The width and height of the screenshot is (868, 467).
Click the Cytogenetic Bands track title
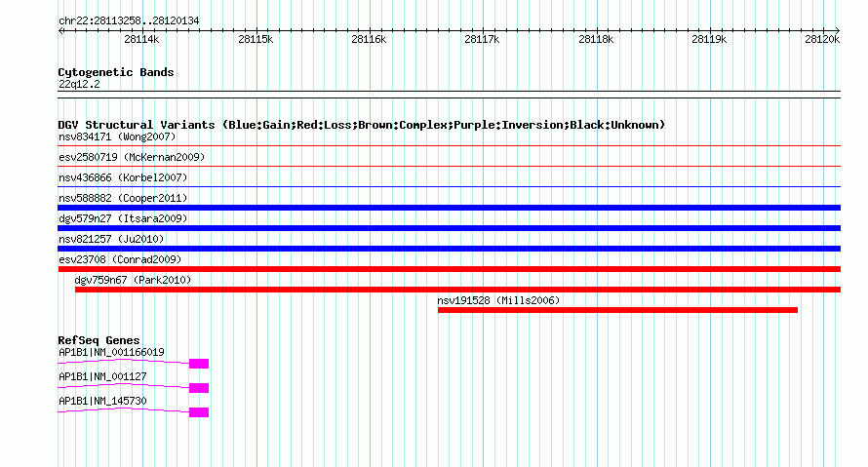pyautogui.click(x=116, y=72)
